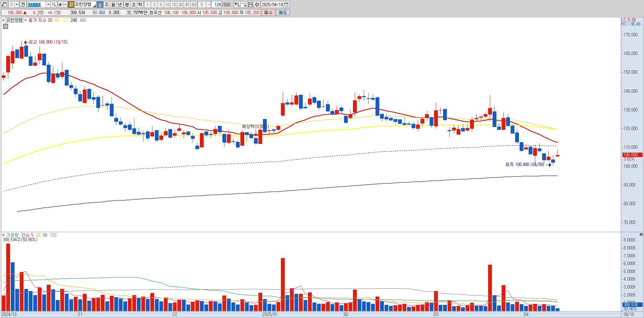This screenshot has width=644, height=318.
Task: Expand the speaker options dropdown arrow
Action: (x=65, y=4)
